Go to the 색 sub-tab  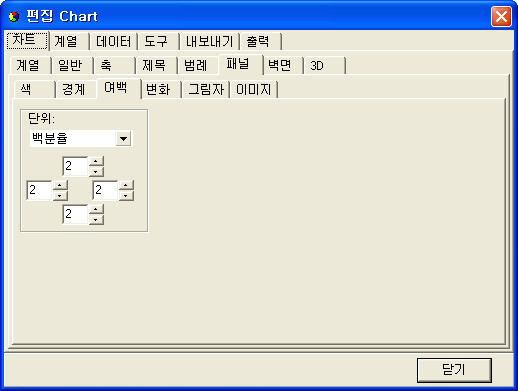[34, 89]
